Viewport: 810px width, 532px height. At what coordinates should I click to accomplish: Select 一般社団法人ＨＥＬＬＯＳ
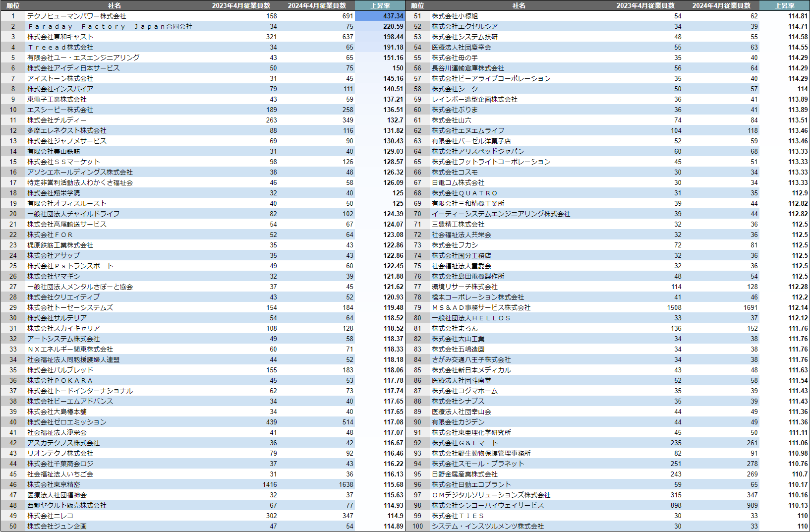click(x=471, y=318)
